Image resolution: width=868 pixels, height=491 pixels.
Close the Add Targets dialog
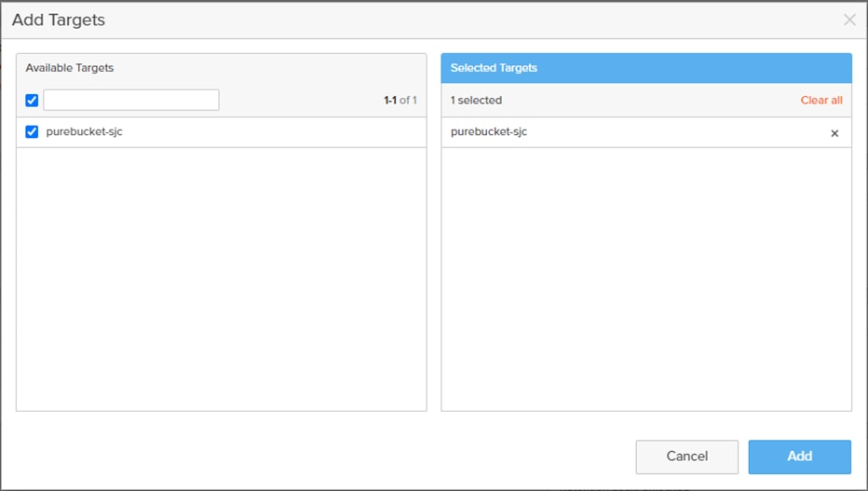[x=848, y=20]
